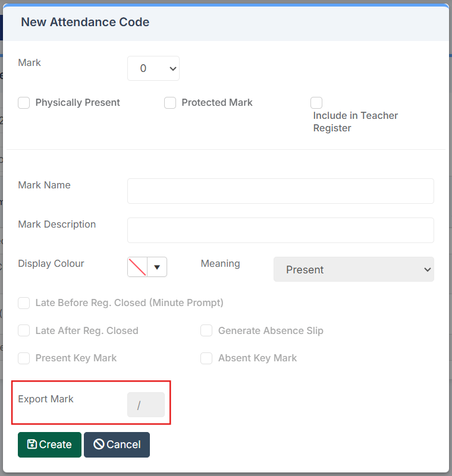Image resolution: width=452 pixels, height=476 pixels.
Task: Check the Absent Key Mark option
Action: [x=206, y=358]
